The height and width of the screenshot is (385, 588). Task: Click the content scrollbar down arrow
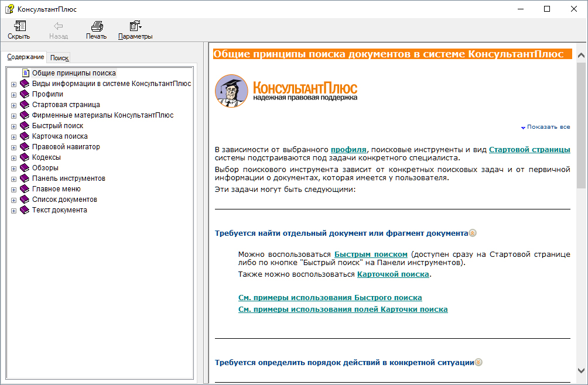581,371
